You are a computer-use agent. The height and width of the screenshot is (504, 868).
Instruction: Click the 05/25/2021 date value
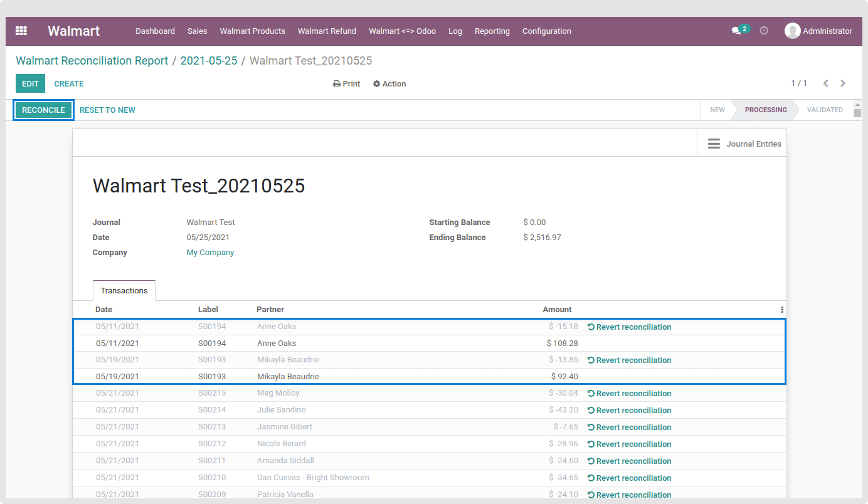[x=208, y=238]
